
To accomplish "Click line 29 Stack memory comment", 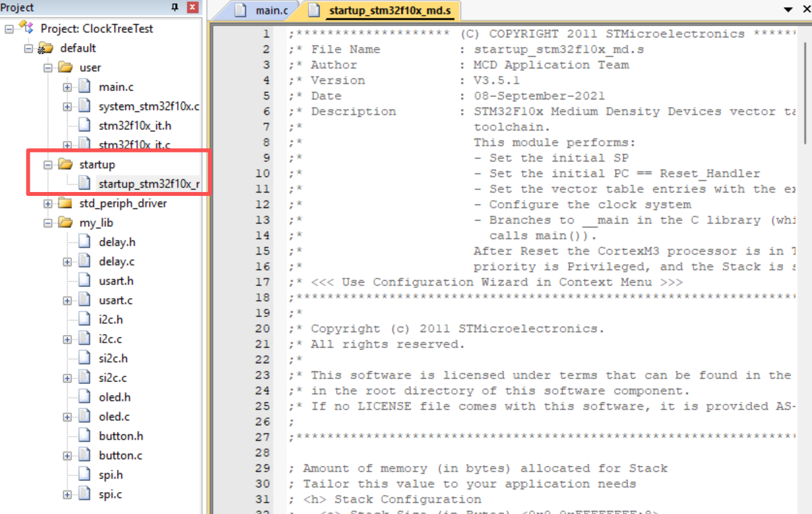I will click(478, 468).
